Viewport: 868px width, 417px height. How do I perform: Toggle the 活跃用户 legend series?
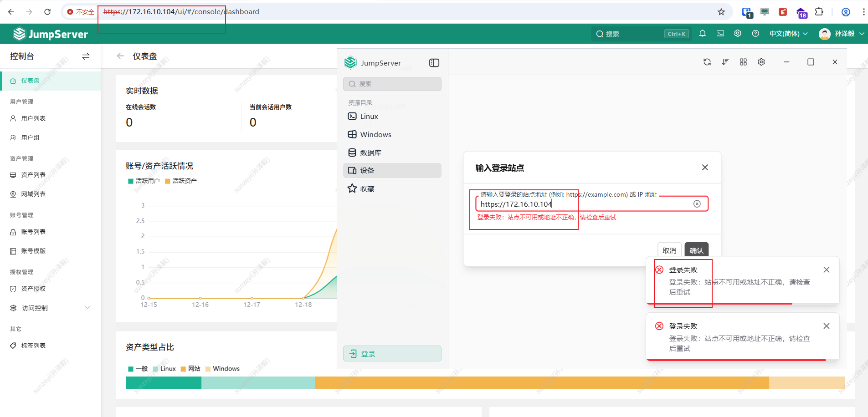[144, 181]
